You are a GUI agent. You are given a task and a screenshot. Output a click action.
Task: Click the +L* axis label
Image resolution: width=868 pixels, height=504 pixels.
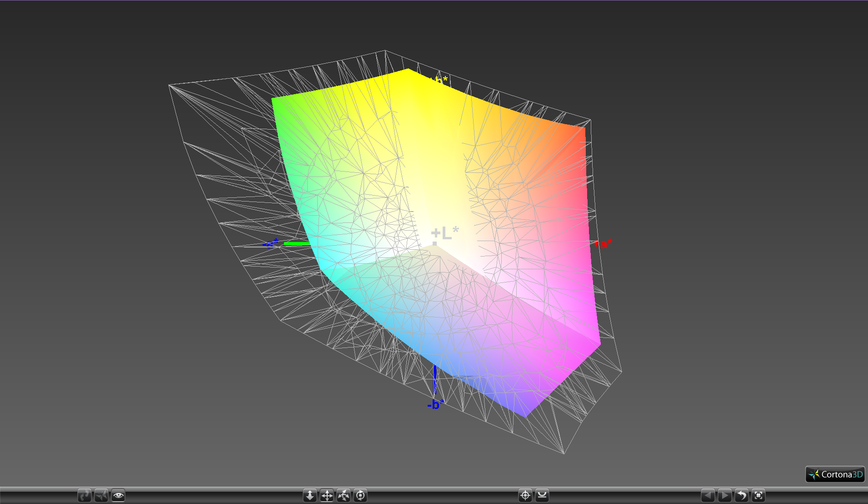point(445,233)
